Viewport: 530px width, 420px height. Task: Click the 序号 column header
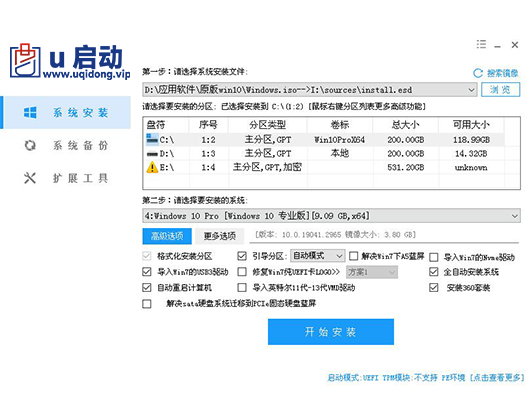pos(208,125)
